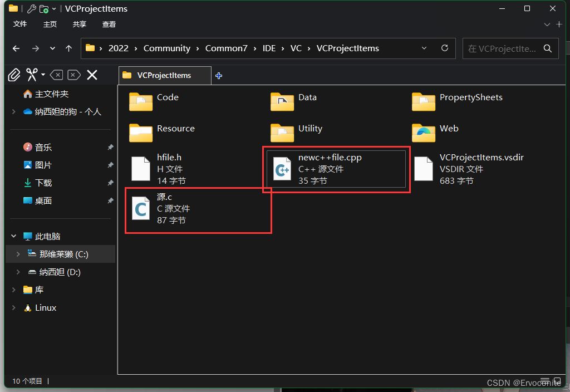Go up one folder level
This screenshot has height=392, width=570.
(x=68, y=48)
